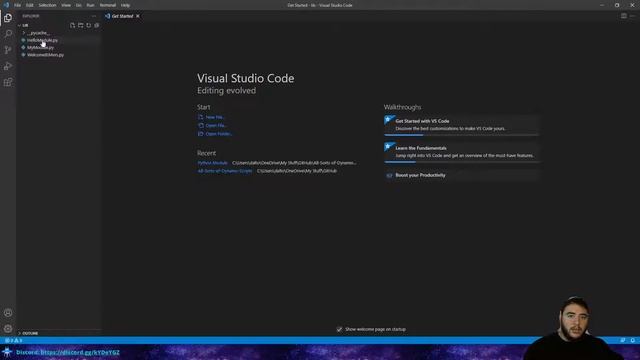
Task: Open recent Python Module folder
Action: tap(212, 163)
